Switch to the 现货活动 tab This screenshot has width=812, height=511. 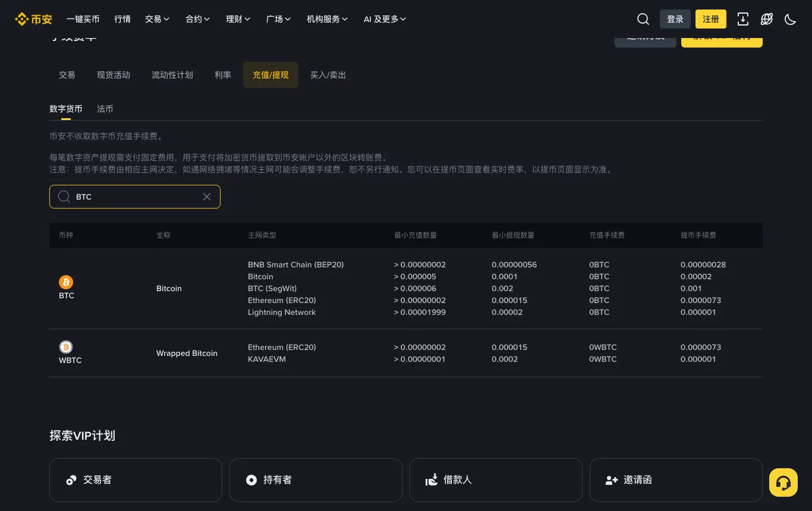click(x=114, y=75)
